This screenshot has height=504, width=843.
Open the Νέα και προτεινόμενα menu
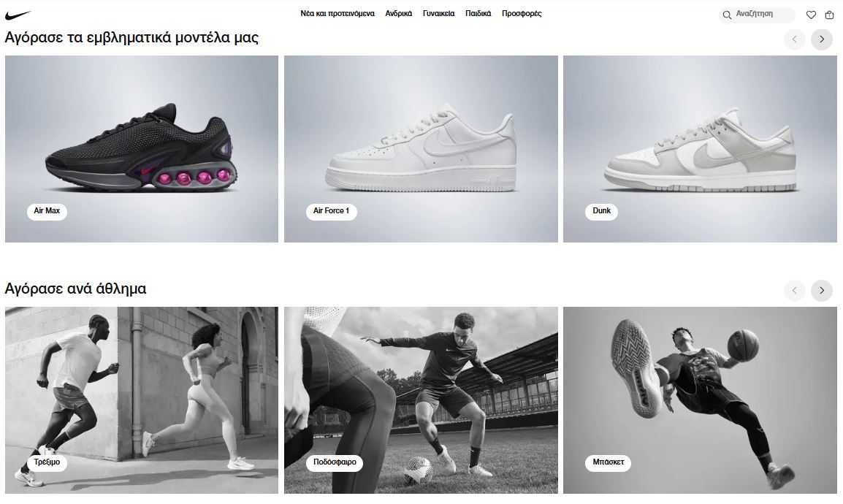(337, 13)
